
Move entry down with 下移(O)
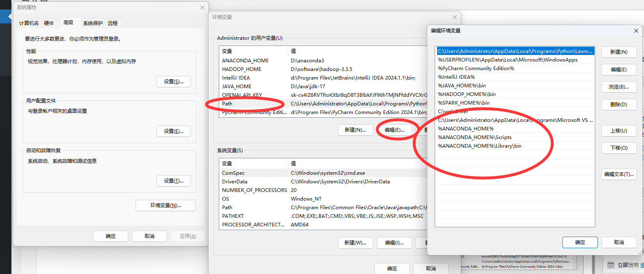(619, 148)
